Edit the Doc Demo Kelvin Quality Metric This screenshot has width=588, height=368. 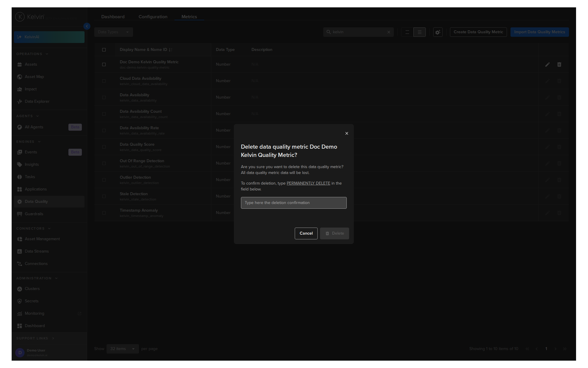pos(547,64)
